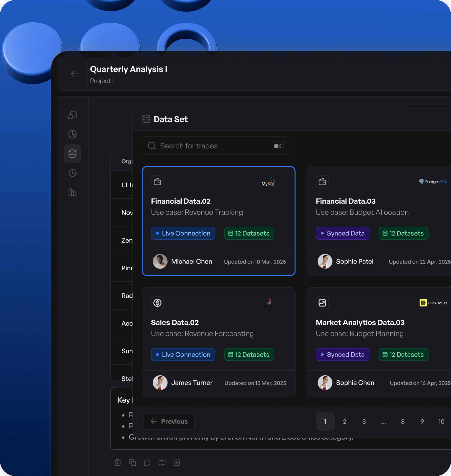Click the search magnifier icon

(x=152, y=146)
